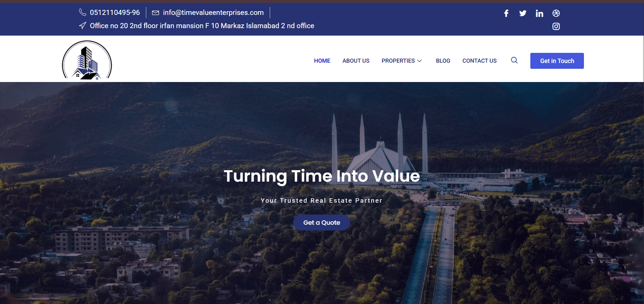This screenshot has width=644, height=304.
Task: Open the LinkedIn social icon
Action: [539, 13]
